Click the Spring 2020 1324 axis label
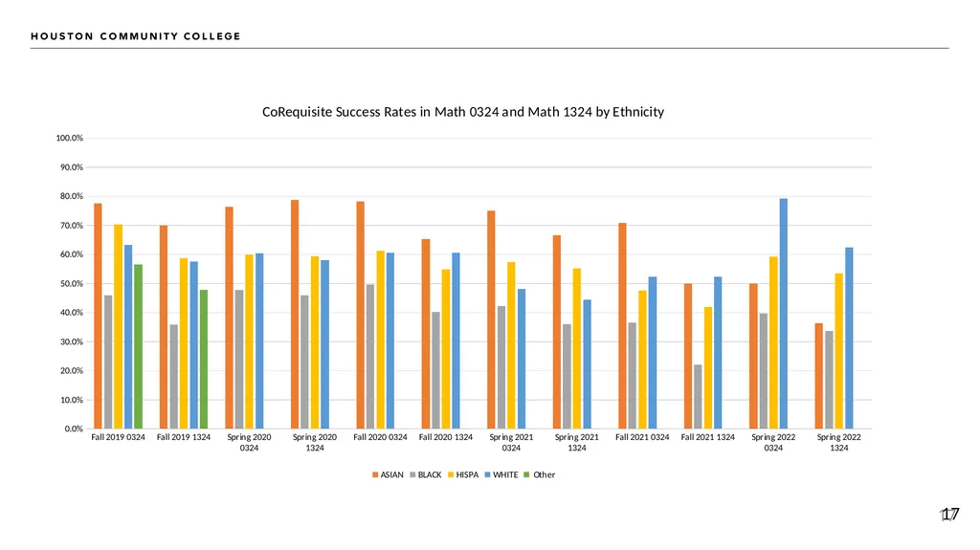Screen dimensions: 980x550 [x=315, y=443]
